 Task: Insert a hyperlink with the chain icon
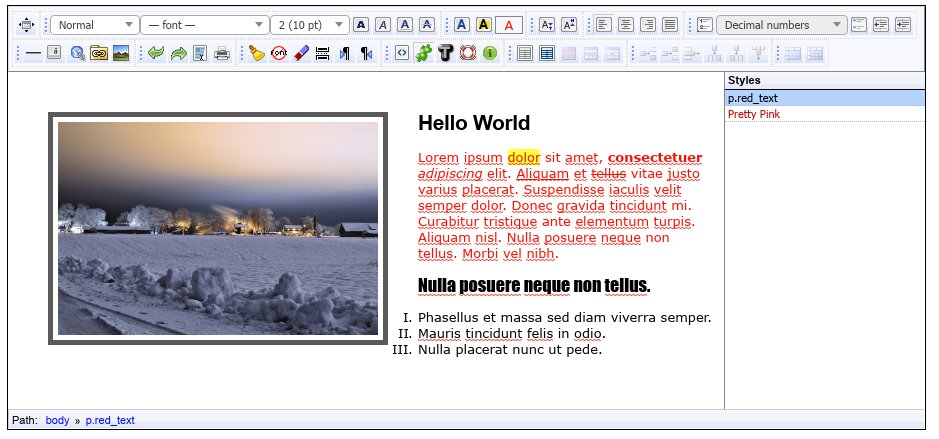98,54
